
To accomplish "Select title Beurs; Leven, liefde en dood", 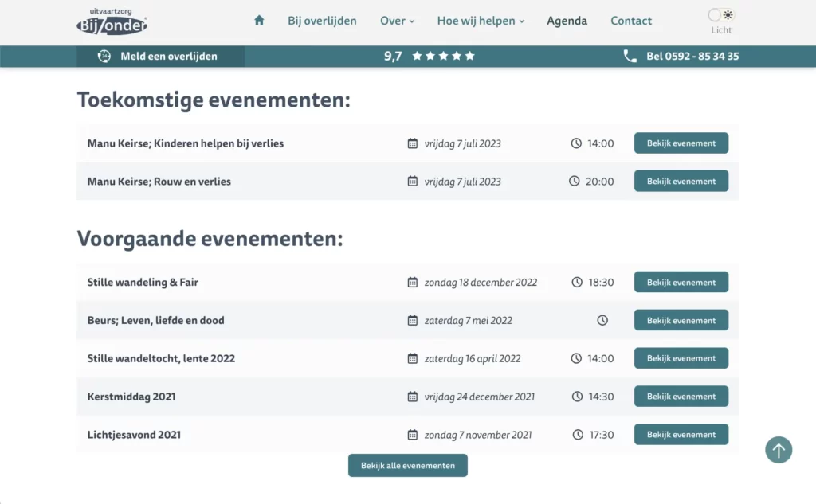I will click(155, 320).
